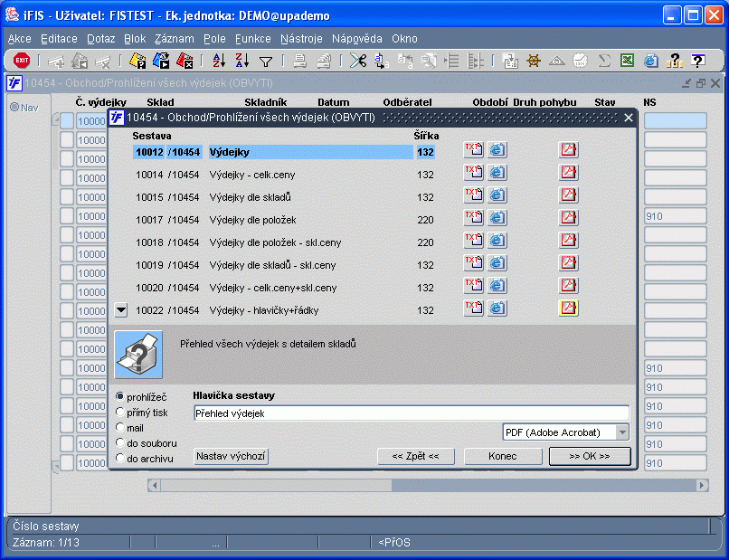The height and width of the screenshot is (560, 729).
Task: Click the Nastav výchozí button
Action: tap(231, 456)
